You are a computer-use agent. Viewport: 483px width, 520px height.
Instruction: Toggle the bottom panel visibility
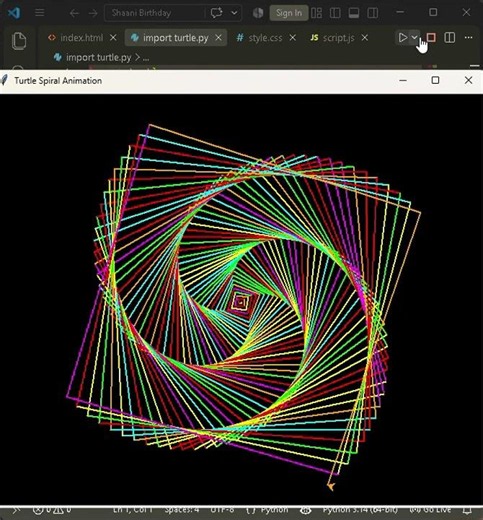tap(354, 13)
